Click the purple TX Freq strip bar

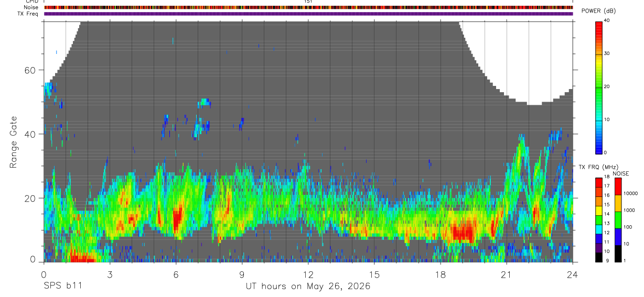308,14
